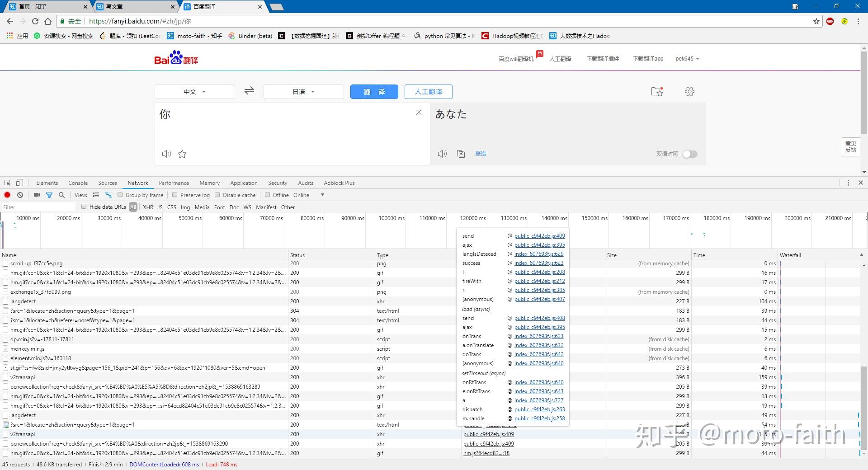Use large request rows view icon
868x470 pixels.
(x=96, y=195)
